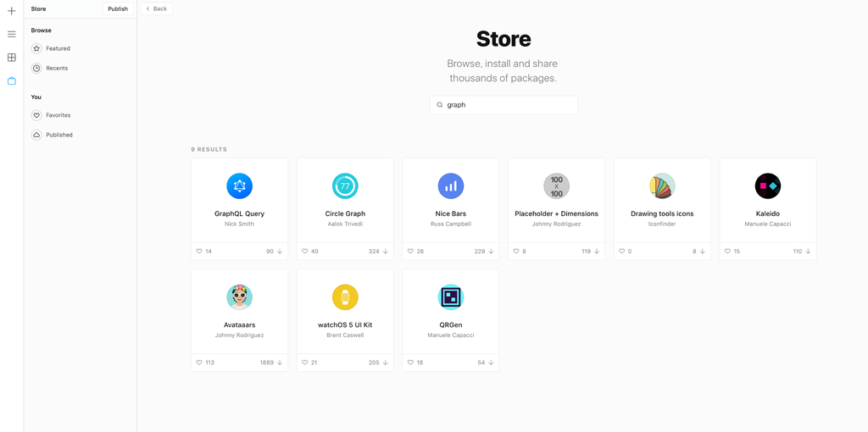Click the plus insert icon in left rail
The image size is (868, 432).
click(12, 10)
